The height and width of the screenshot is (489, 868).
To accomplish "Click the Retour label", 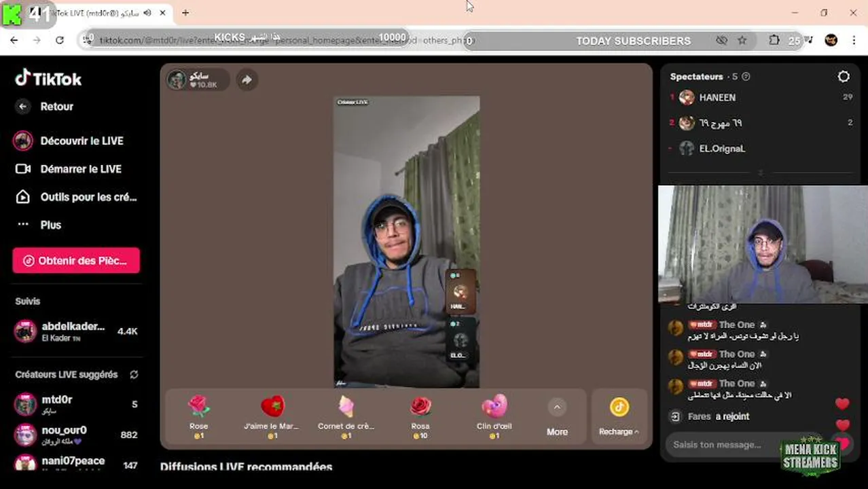I will point(57,107).
